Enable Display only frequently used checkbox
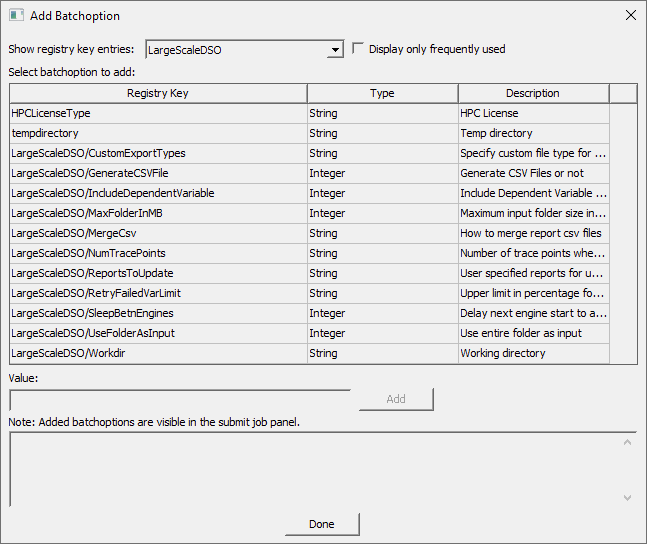The width and height of the screenshot is (647, 544). 358,48
